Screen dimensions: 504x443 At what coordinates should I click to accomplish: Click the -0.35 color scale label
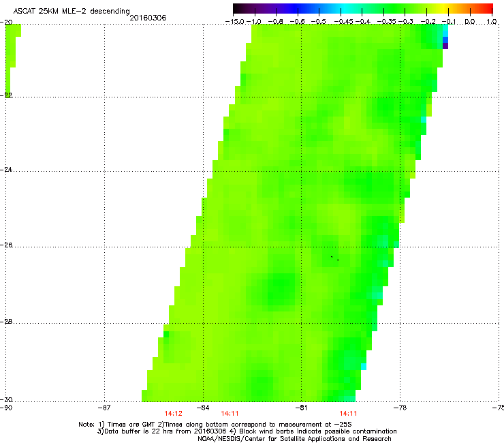(387, 22)
